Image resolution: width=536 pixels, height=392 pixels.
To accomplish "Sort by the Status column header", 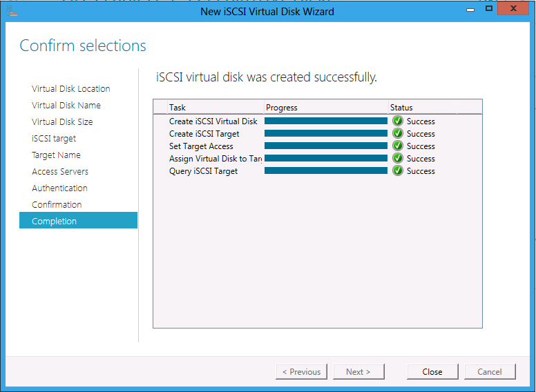I will click(x=423, y=107).
